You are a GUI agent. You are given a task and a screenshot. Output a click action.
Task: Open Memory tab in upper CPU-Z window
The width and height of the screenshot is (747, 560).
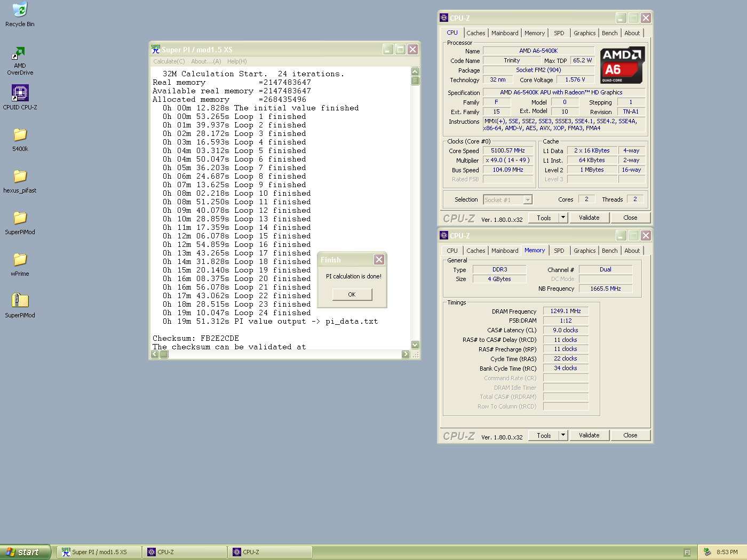[535, 33]
